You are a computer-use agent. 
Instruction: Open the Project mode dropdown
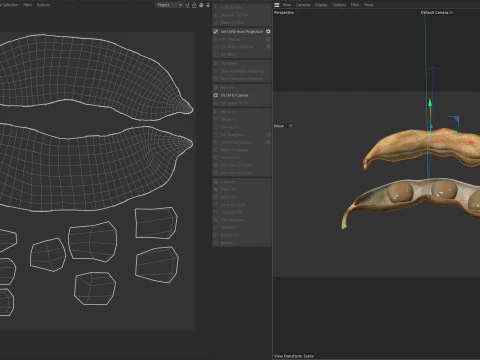pos(169,5)
